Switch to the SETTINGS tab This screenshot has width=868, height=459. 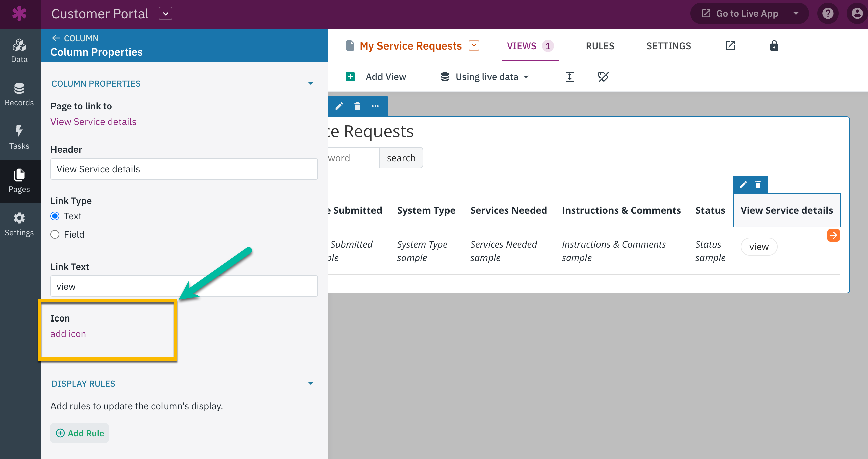pyautogui.click(x=668, y=45)
